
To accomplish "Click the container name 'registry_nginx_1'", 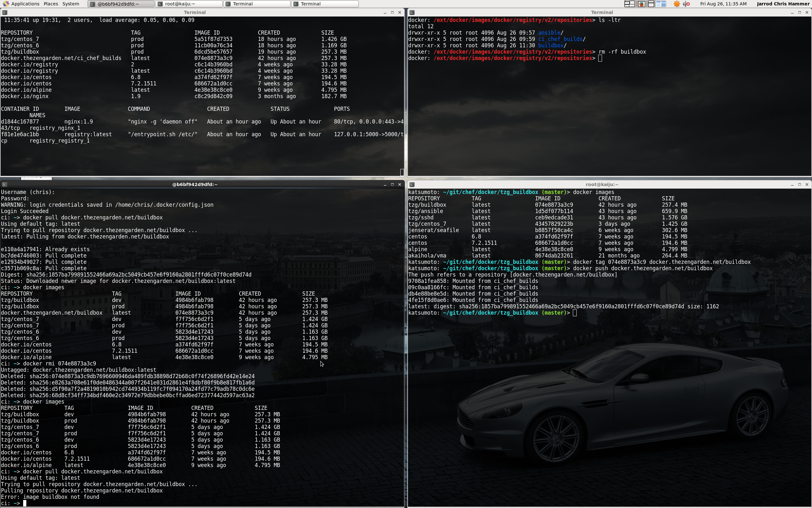I will coord(55,128).
